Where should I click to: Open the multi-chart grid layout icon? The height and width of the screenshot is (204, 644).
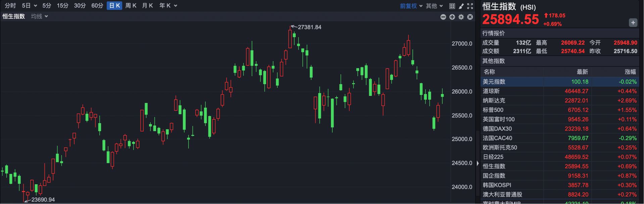tap(452, 6)
